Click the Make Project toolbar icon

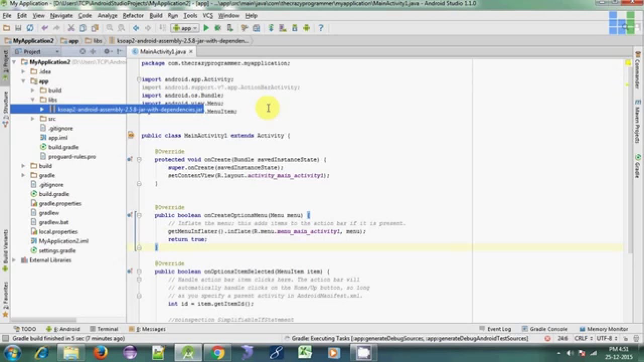coord(162,28)
